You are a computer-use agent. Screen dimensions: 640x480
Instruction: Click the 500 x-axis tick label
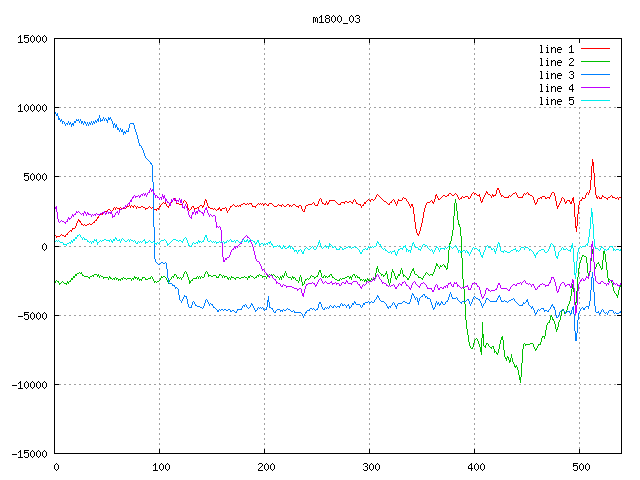[x=580, y=467]
